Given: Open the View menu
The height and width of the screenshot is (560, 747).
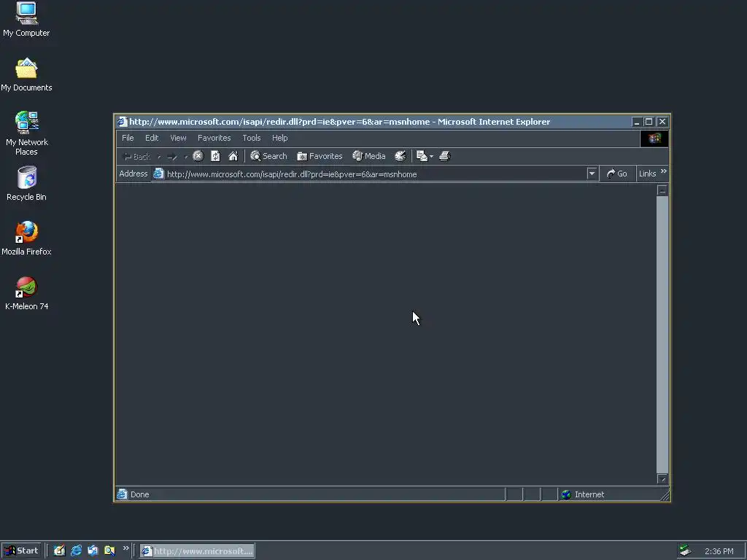Looking at the screenshot, I should [x=178, y=138].
